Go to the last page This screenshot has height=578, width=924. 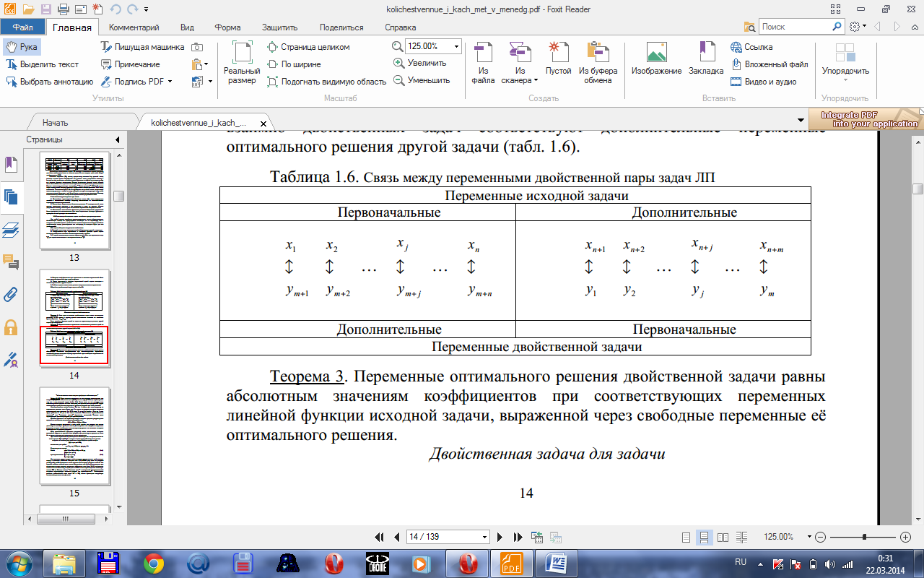click(x=518, y=537)
